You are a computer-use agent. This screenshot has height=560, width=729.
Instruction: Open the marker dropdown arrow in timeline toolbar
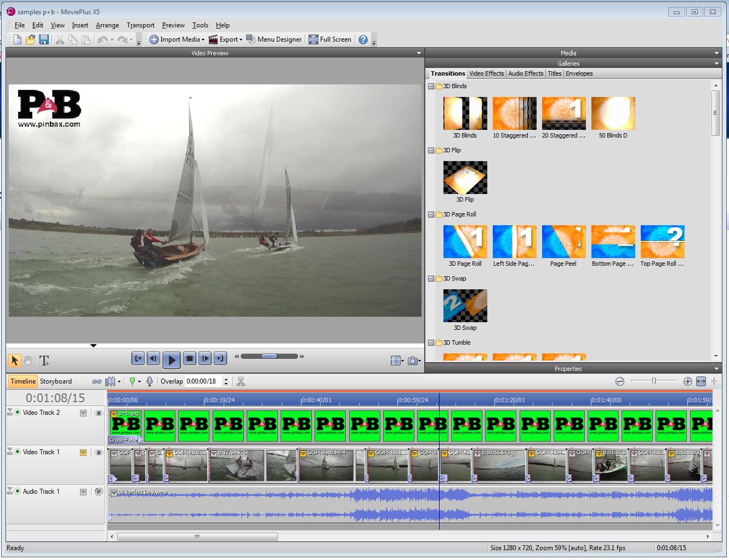pos(139,382)
